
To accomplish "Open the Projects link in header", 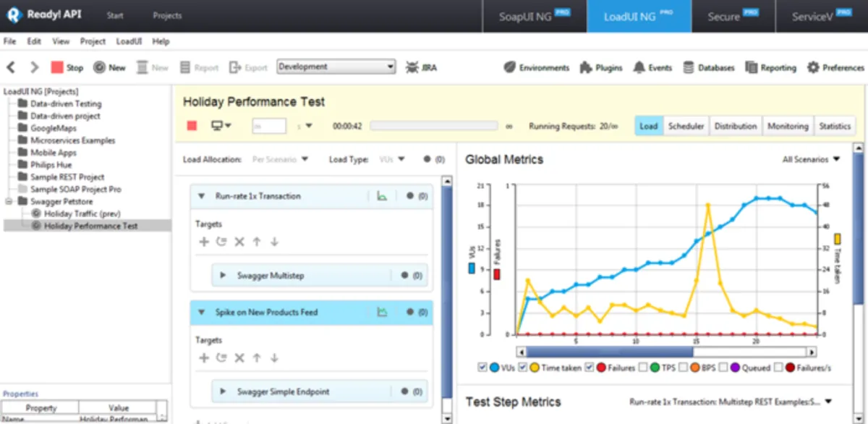I will [167, 16].
